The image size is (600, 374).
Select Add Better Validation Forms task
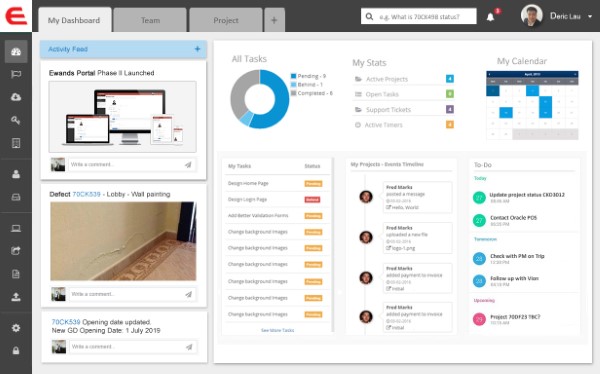tap(258, 216)
